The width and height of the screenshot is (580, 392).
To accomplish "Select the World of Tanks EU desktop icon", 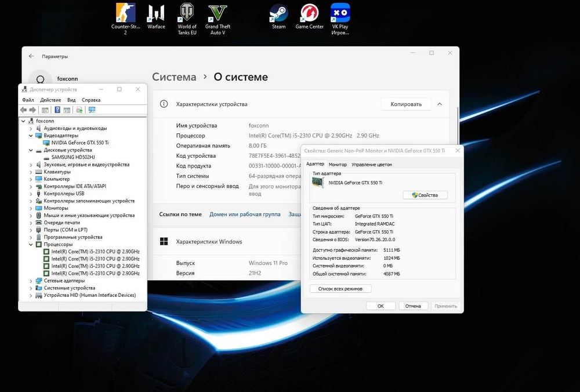I will (187, 19).
